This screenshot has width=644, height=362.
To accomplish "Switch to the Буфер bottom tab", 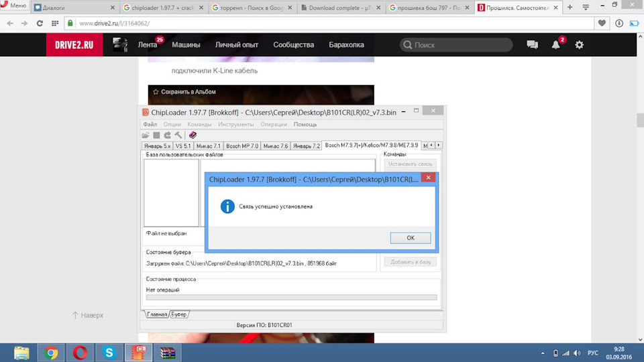I will point(178,314).
